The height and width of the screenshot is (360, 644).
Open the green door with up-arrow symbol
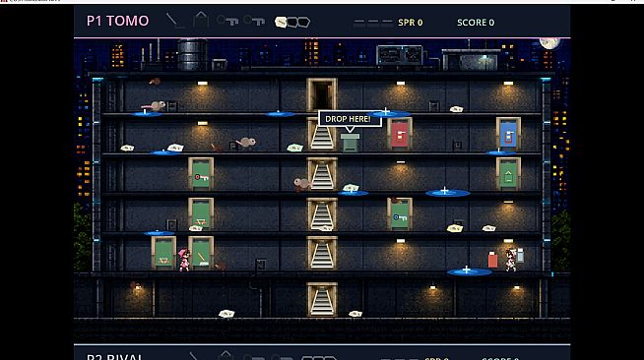[x=508, y=174]
